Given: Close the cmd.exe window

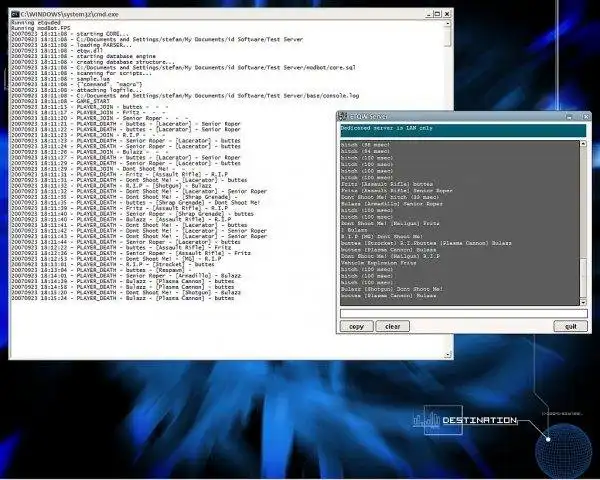Looking at the screenshot, I should tap(447, 14).
